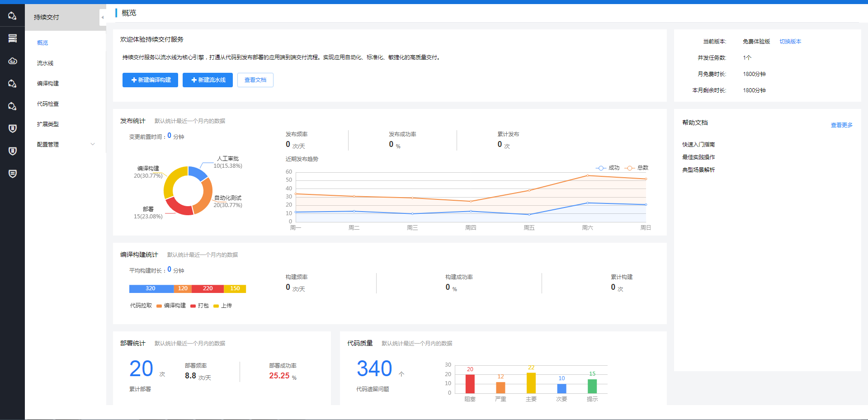Click the 新建编译构建 button

point(150,80)
